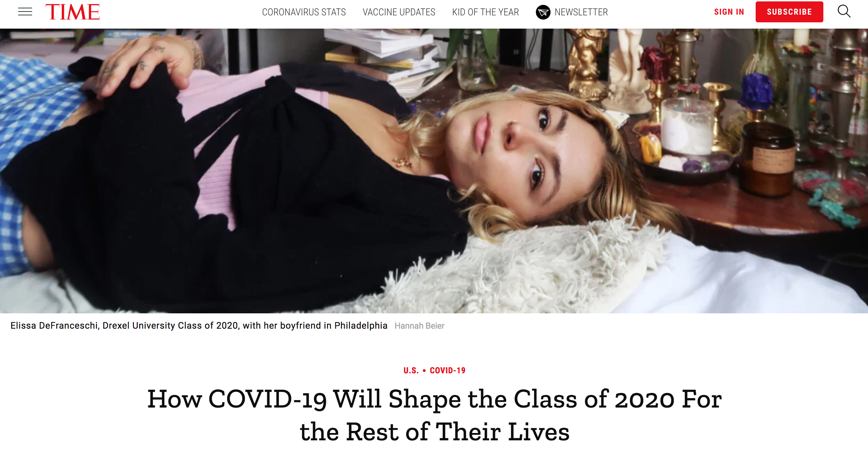Click the article headline text

[434, 415]
